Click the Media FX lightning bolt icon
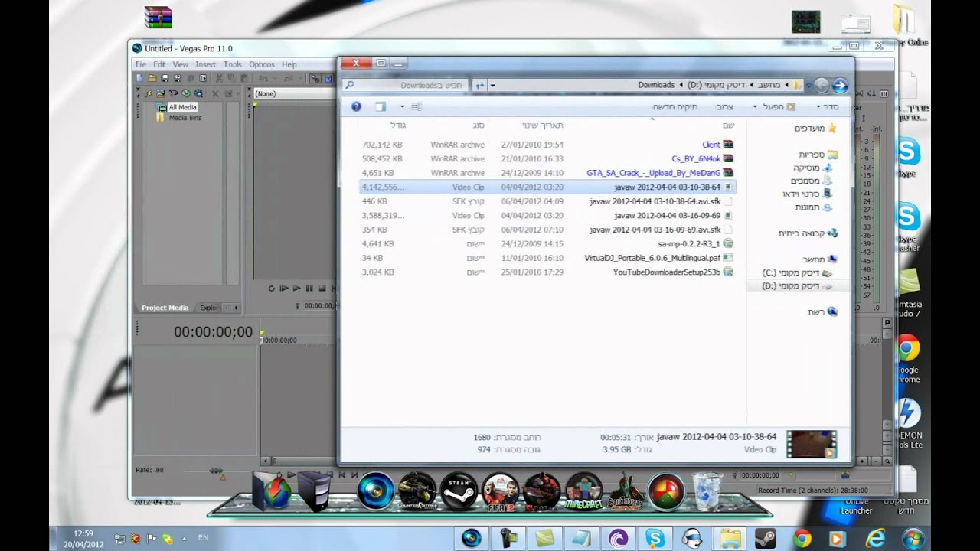Image resolution: width=980 pixels, height=551 pixels. tap(149, 93)
